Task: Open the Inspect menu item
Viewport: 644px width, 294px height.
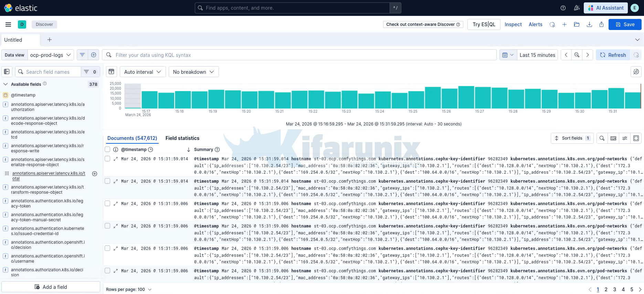Action: click(513, 24)
